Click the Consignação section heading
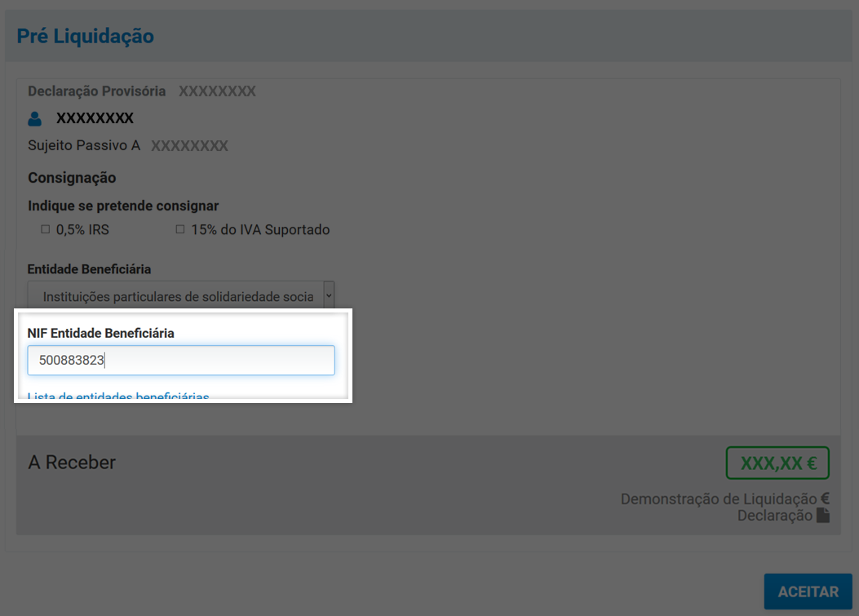 [x=72, y=178]
